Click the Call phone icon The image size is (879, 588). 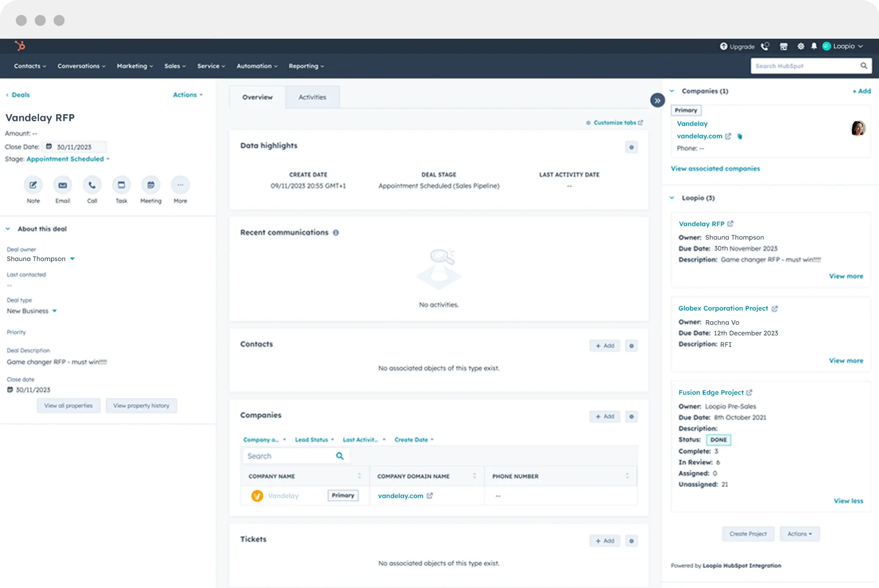[x=92, y=185]
